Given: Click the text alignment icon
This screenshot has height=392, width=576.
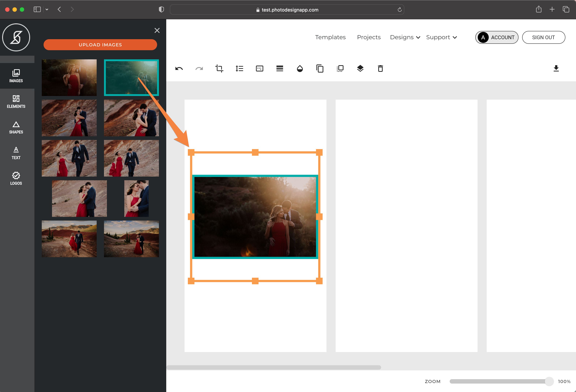Looking at the screenshot, I should coord(279,69).
